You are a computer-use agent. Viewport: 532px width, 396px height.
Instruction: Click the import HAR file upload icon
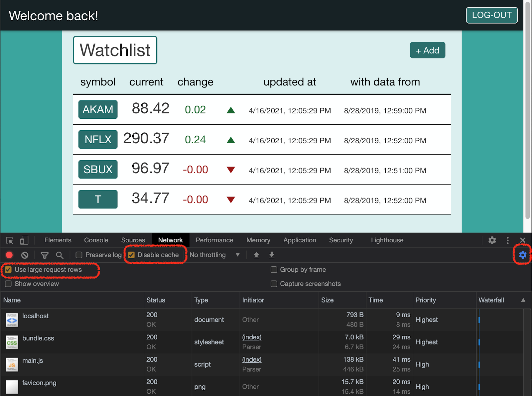[x=256, y=255]
